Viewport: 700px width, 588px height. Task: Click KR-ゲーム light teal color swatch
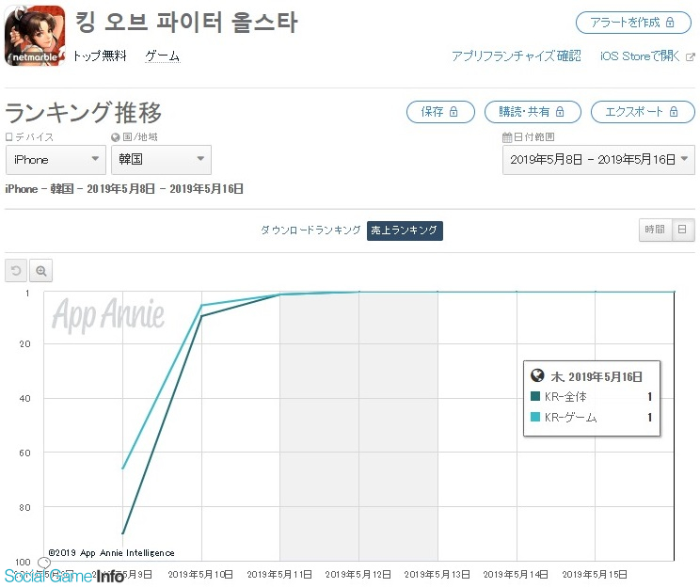536,417
